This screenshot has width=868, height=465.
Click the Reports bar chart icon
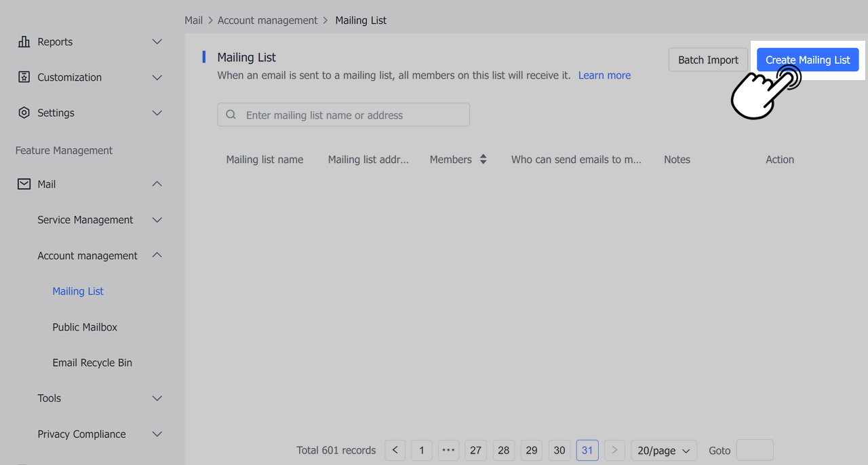point(24,42)
